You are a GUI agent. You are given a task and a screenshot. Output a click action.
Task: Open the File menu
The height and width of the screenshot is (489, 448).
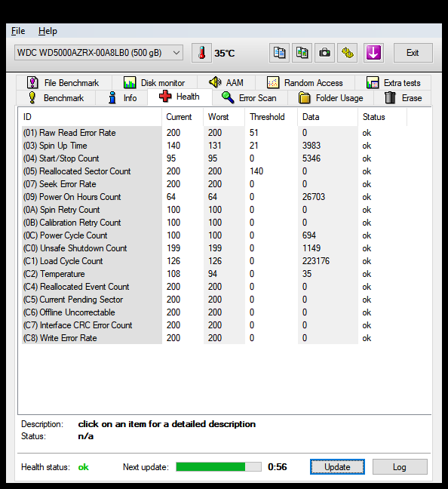coord(18,31)
